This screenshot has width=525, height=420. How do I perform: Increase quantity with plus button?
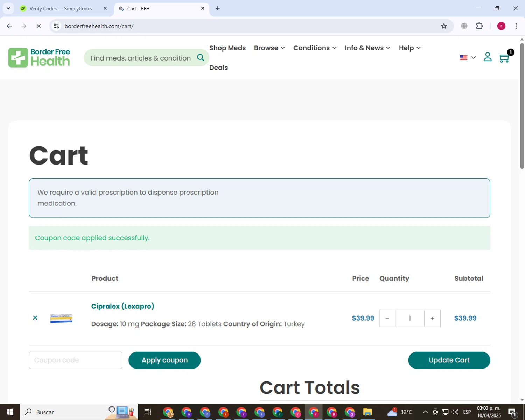point(432,318)
